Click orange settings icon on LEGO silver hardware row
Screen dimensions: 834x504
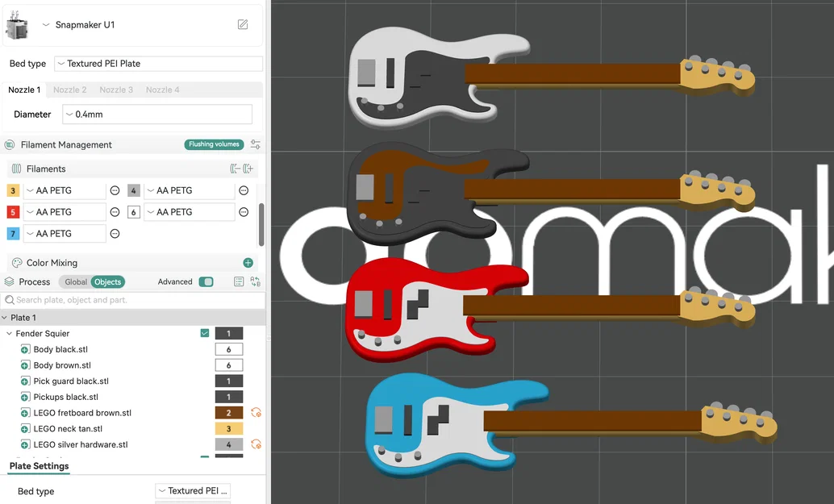coord(256,444)
